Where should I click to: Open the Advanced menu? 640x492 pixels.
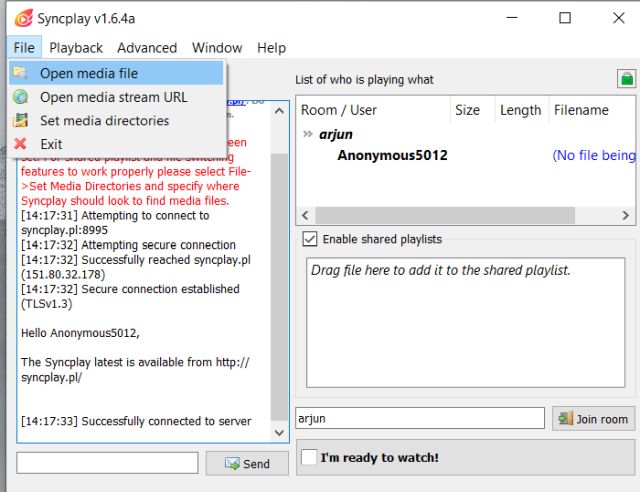click(x=147, y=47)
